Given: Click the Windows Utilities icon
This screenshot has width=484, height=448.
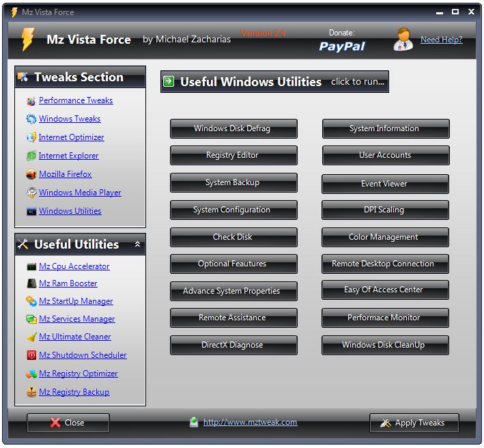Looking at the screenshot, I should 31,212.
